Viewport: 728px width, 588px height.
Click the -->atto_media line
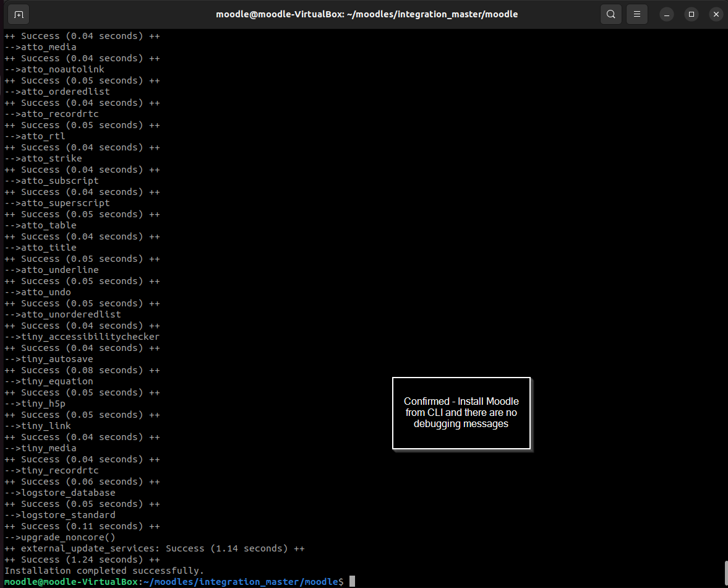coord(40,47)
